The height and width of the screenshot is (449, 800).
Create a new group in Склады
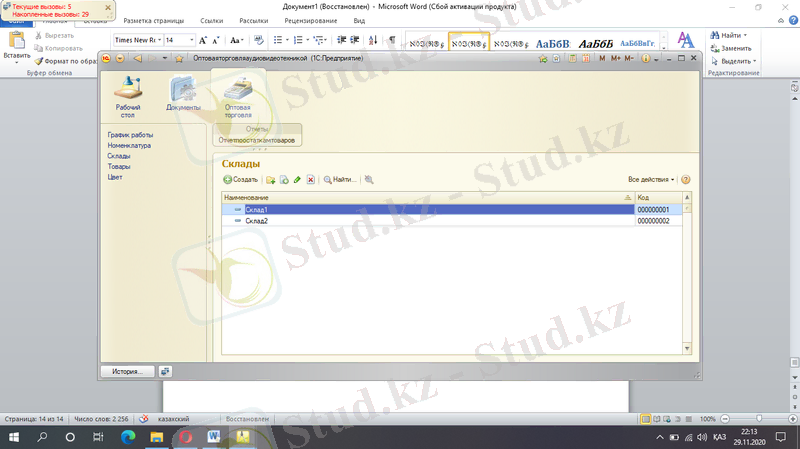(270, 180)
